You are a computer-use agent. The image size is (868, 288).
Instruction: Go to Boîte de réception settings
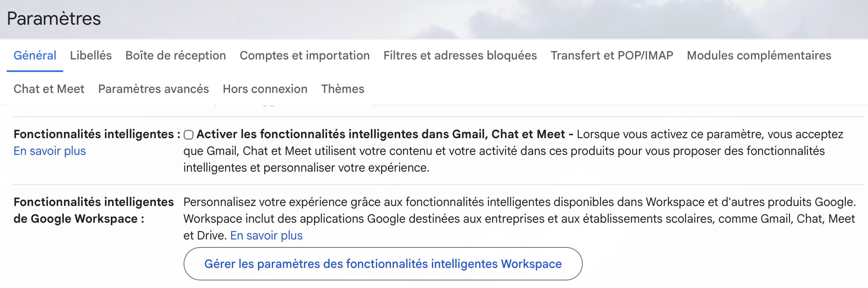[176, 55]
